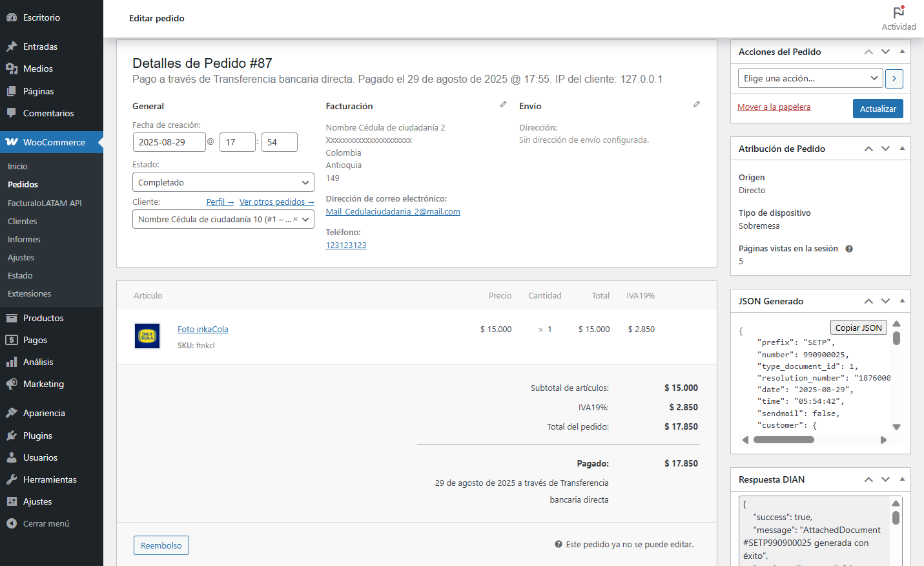Screen dimensions: 924x566
Task: Click the JSON scroll down arrow
Action: 896,427
